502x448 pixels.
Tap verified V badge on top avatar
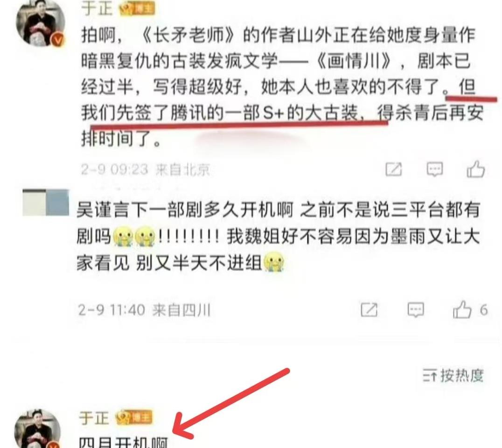click(x=58, y=40)
